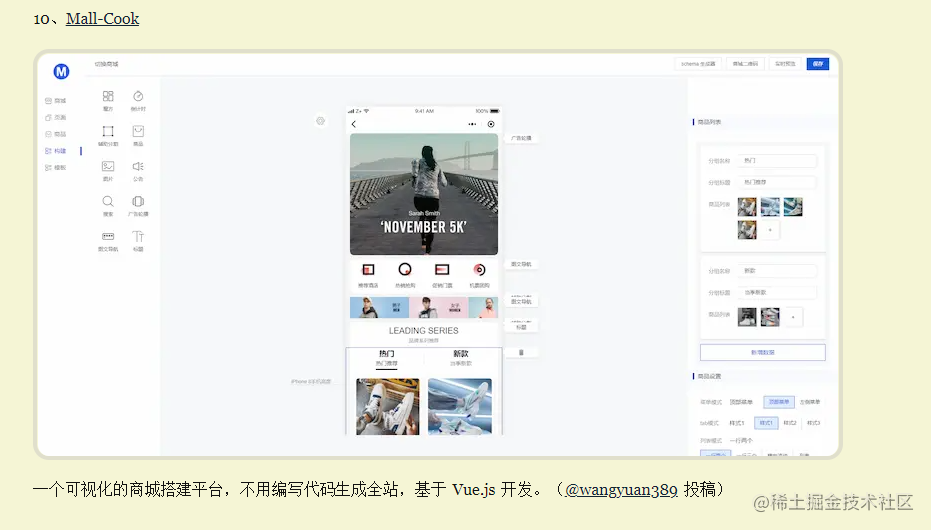
Task: Open the @wangyuan389 profile link
Action: click(621, 490)
